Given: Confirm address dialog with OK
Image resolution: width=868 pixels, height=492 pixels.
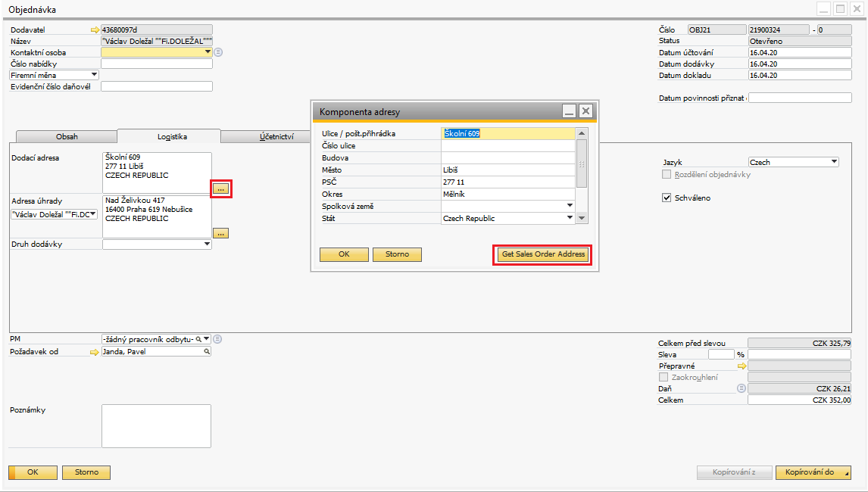Looking at the screenshot, I should coord(345,254).
